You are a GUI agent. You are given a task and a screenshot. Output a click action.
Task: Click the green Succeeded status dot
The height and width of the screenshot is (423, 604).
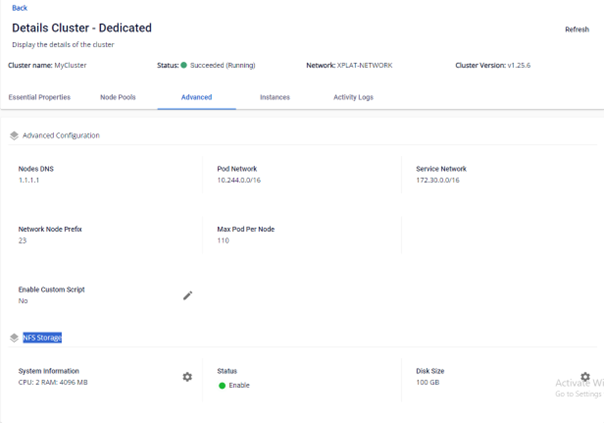[184, 65]
